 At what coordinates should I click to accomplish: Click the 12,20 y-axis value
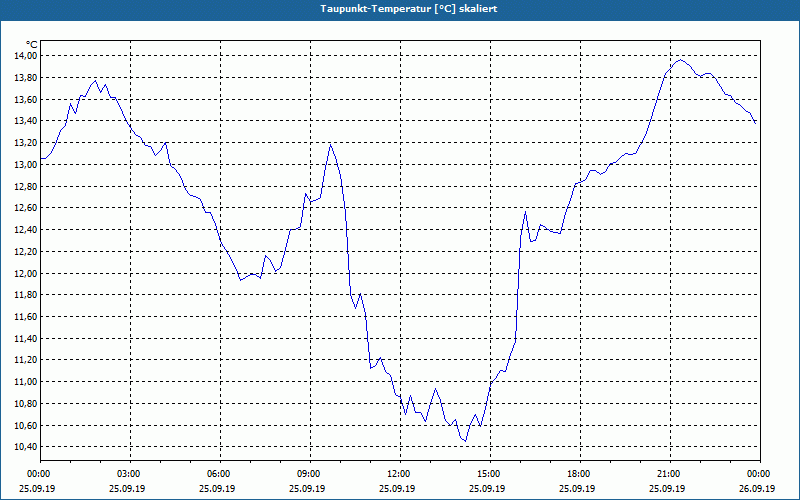(27, 252)
